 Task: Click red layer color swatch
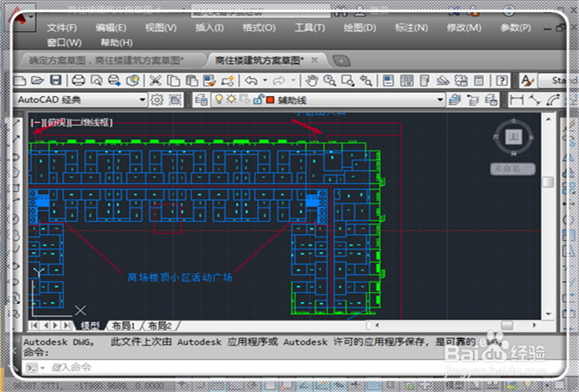270,100
